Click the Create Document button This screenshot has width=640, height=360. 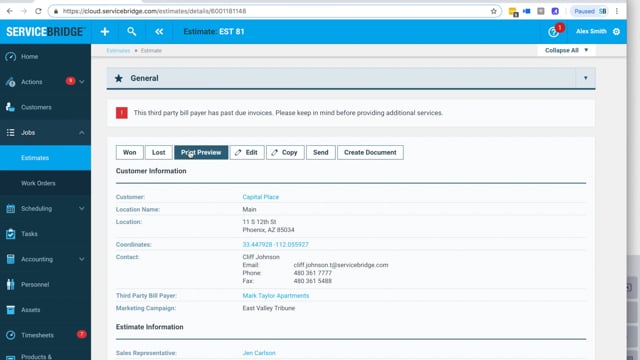(370, 152)
